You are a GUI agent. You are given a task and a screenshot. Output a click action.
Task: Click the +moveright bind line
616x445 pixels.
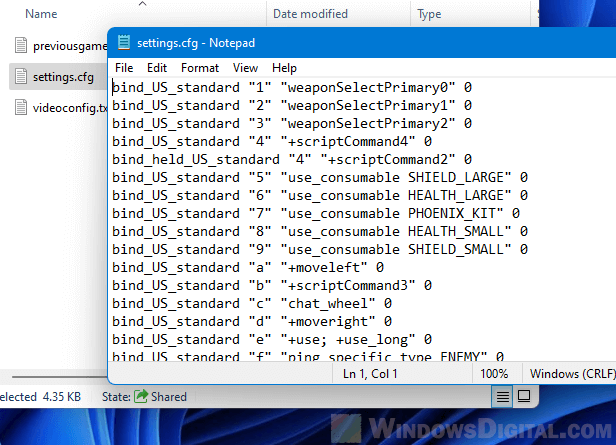(x=252, y=322)
